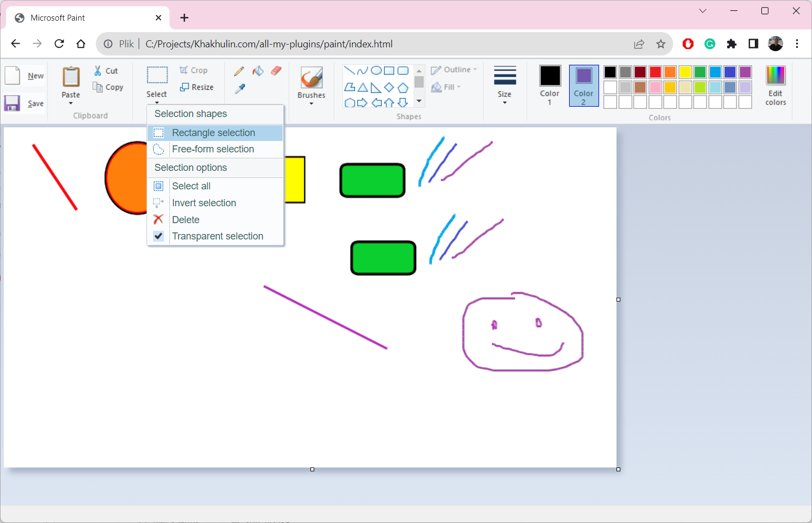812x523 pixels.
Task: Toggle Transparent selection checkbox
Action: [158, 236]
